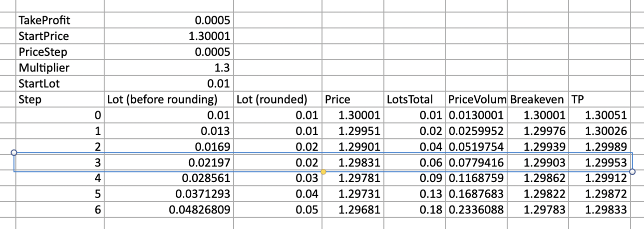This screenshot has width=644, height=229.
Task: Select price cell 1.29951
Action: click(x=353, y=131)
